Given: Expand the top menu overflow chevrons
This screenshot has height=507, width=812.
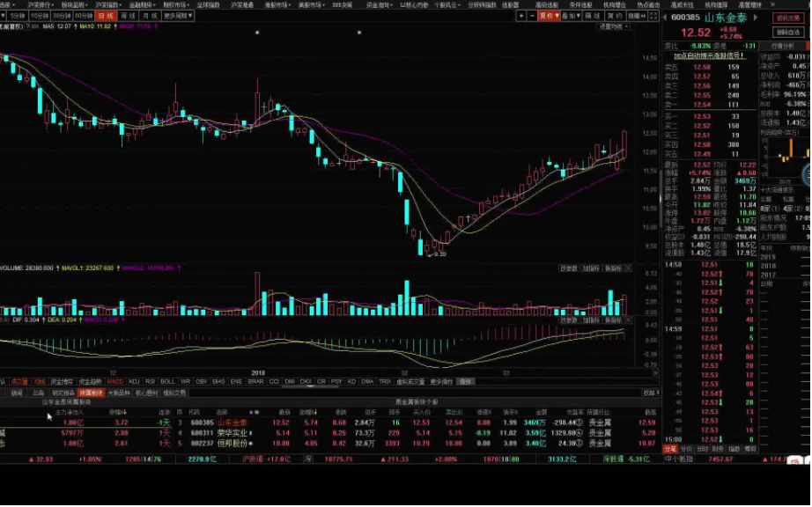Looking at the screenshot, I should (773, 4).
